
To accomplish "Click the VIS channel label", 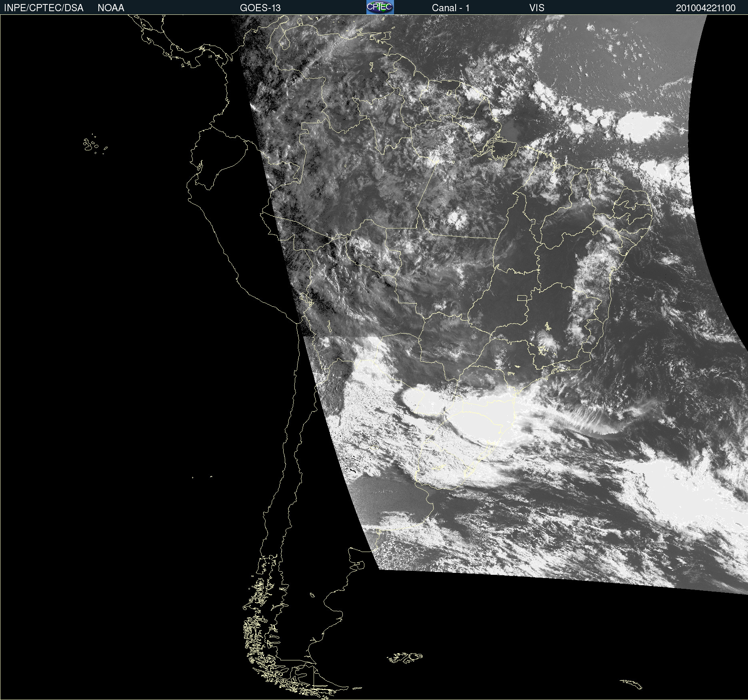I will point(537,8).
